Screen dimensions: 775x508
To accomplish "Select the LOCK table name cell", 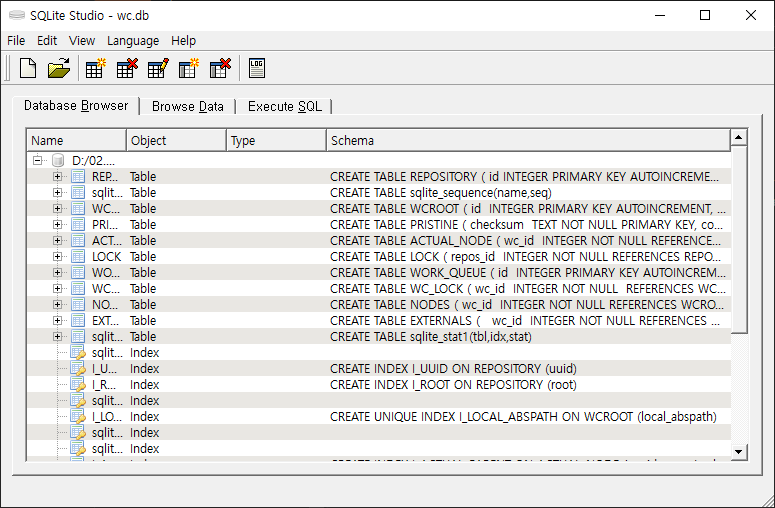I will click(106, 256).
